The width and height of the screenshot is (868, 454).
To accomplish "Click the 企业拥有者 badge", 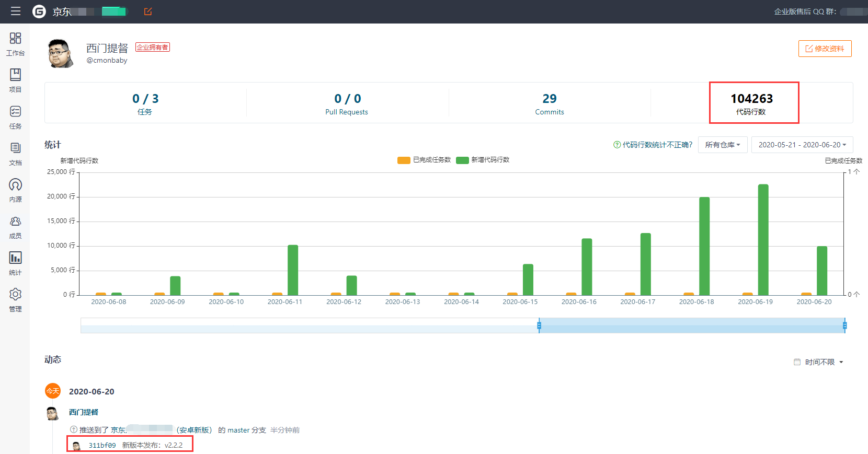I will (153, 47).
